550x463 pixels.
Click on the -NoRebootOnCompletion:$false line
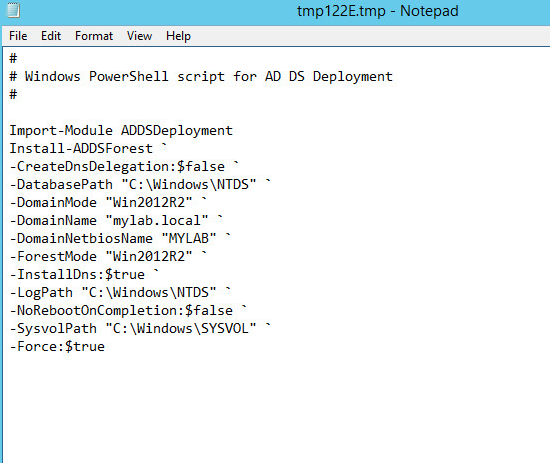(128, 310)
